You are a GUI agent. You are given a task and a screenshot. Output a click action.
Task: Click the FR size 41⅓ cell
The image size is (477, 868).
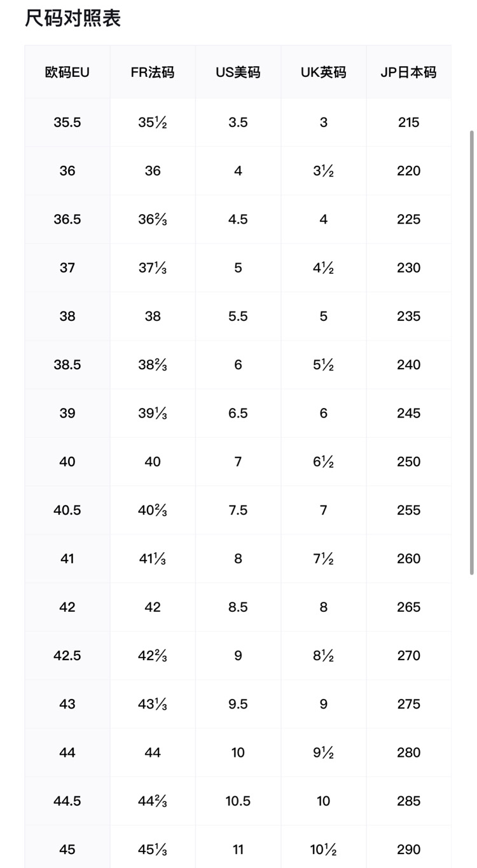point(153,559)
